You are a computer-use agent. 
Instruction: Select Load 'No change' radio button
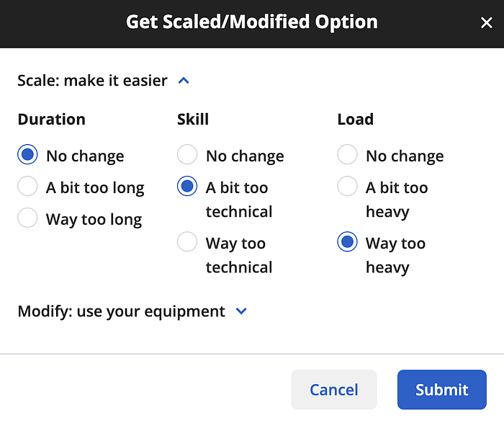pos(347,154)
